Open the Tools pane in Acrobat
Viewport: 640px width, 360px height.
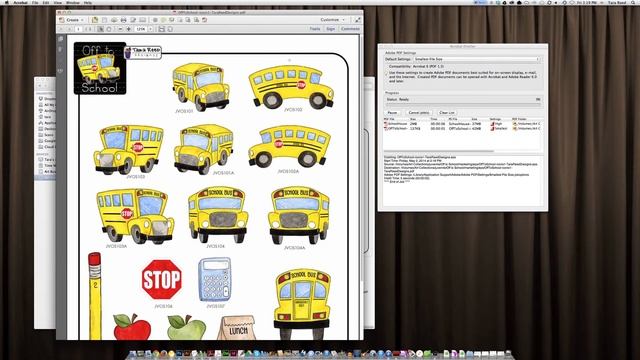coord(315,29)
